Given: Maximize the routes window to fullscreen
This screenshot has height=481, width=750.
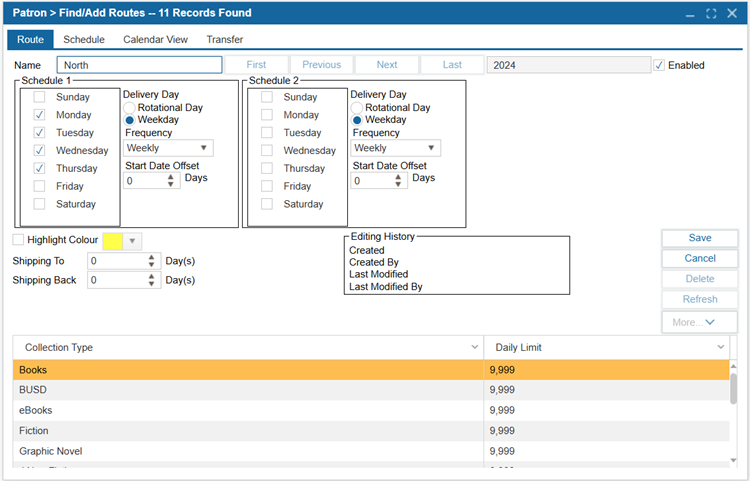Looking at the screenshot, I should (x=711, y=13).
